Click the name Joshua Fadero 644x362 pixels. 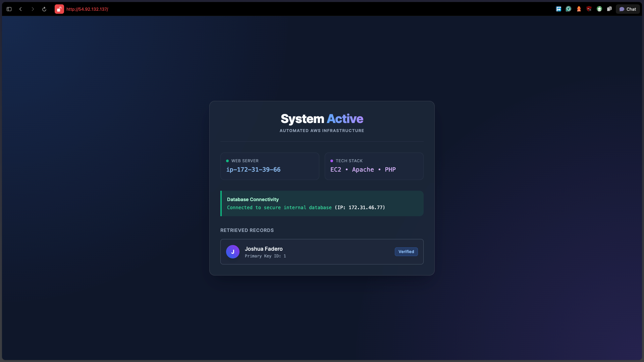pos(264,249)
